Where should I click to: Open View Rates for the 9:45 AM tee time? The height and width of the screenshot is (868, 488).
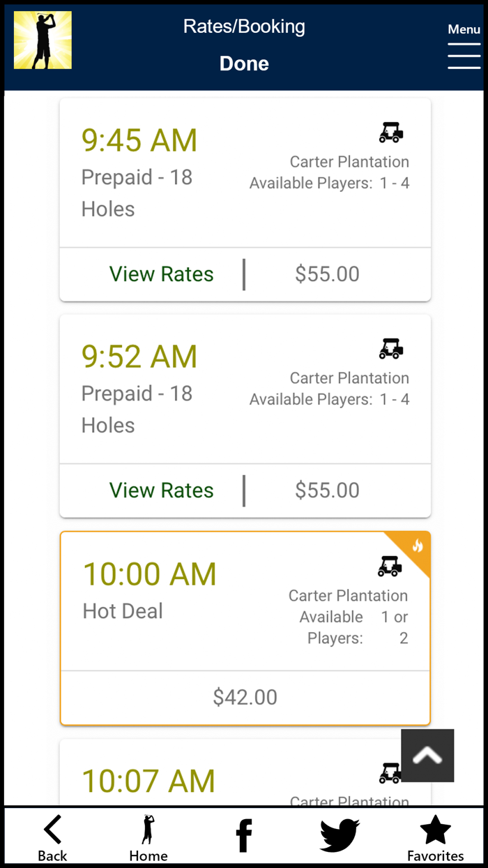click(x=161, y=274)
